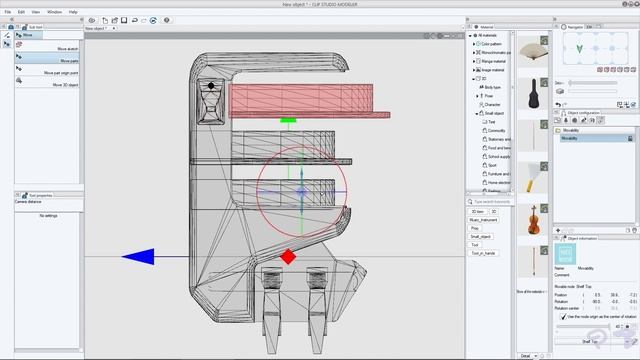Image resolution: width=640 pixels, height=360 pixels.
Task: Expand the All materials tree node
Action: [470, 36]
